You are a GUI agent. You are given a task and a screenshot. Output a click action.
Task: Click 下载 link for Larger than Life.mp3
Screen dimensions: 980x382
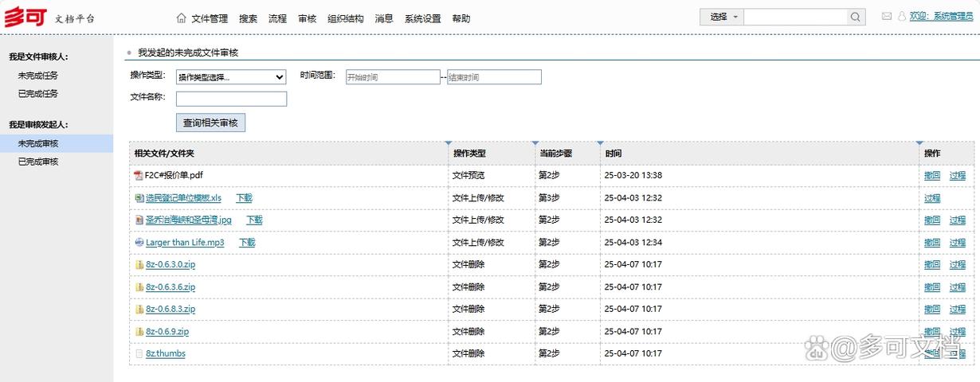pyautogui.click(x=247, y=242)
